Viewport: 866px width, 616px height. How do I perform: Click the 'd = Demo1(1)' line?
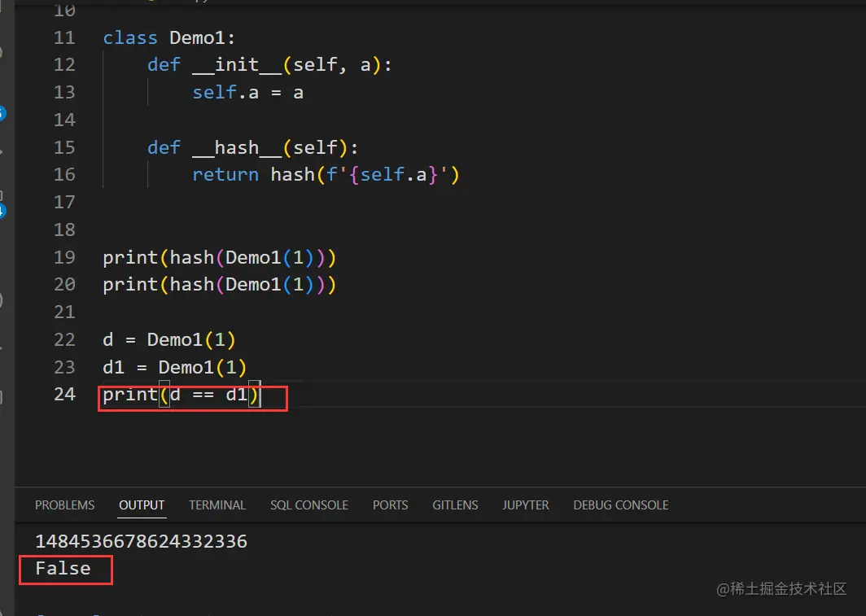coord(169,339)
